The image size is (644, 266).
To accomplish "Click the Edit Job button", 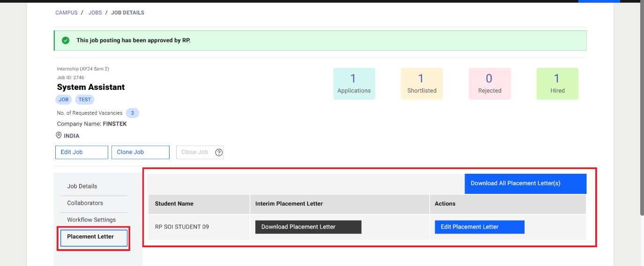I will point(81,152).
